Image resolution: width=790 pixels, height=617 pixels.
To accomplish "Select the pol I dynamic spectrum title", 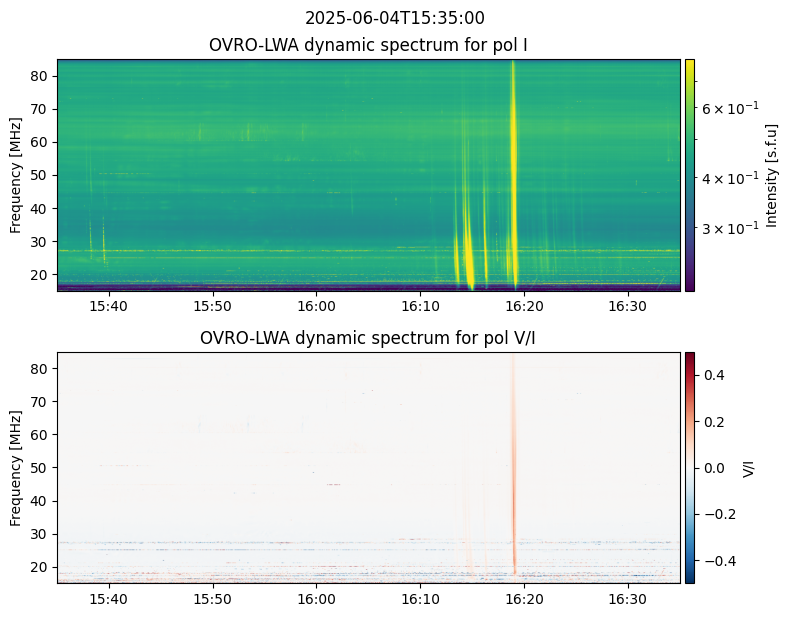I will (368, 45).
